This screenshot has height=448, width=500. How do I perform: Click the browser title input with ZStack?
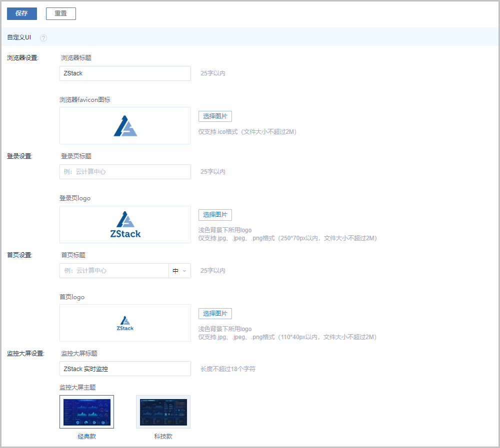(125, 73)
